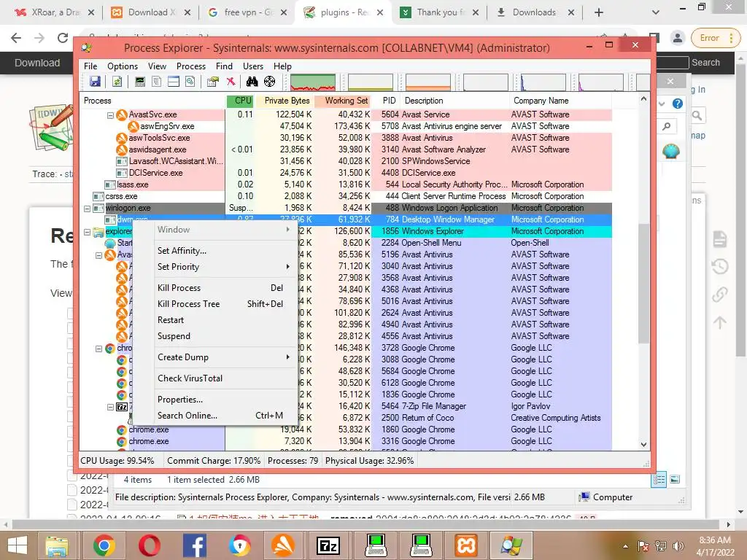Select the lsass.exe process row

click(346, 184)
